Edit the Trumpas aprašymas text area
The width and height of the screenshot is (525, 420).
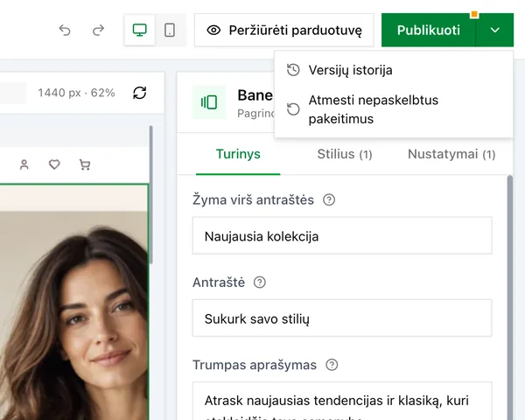[x=342, y=401]
